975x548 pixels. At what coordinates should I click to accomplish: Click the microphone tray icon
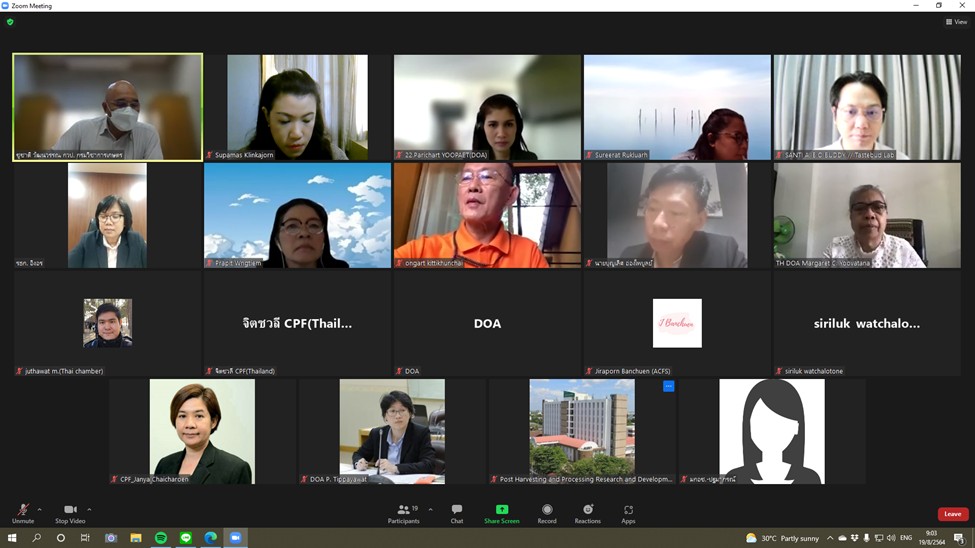click(x=866, y=538)
